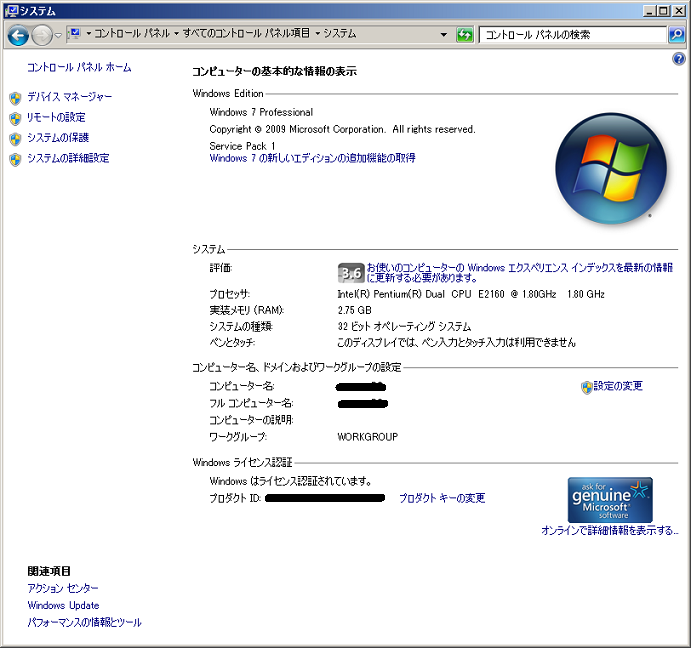Click the magnifier icon in the search box
Image resolution: width=691 pixels, height=648 pixels.
tap(676, 34)
